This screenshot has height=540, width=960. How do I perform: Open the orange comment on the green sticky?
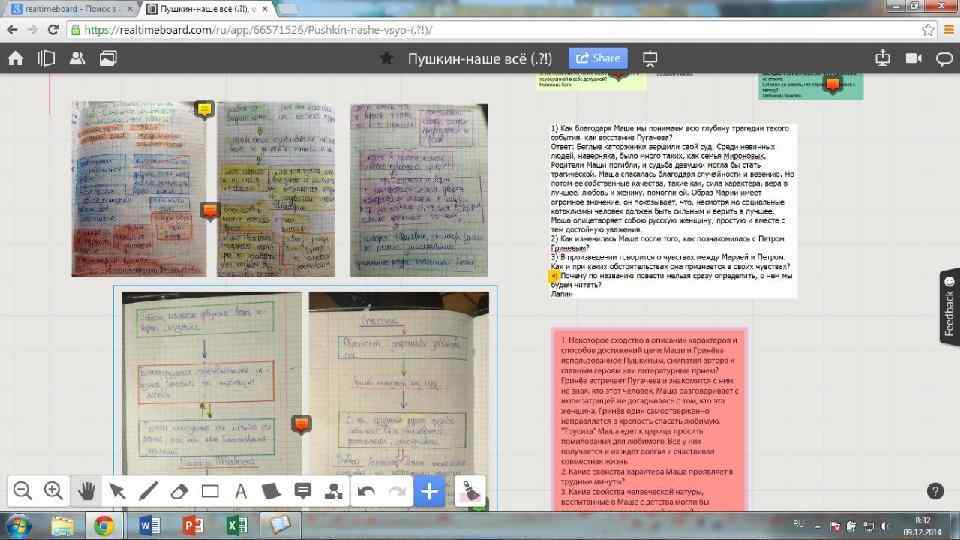pyautogui.click(x=831, y=84)
